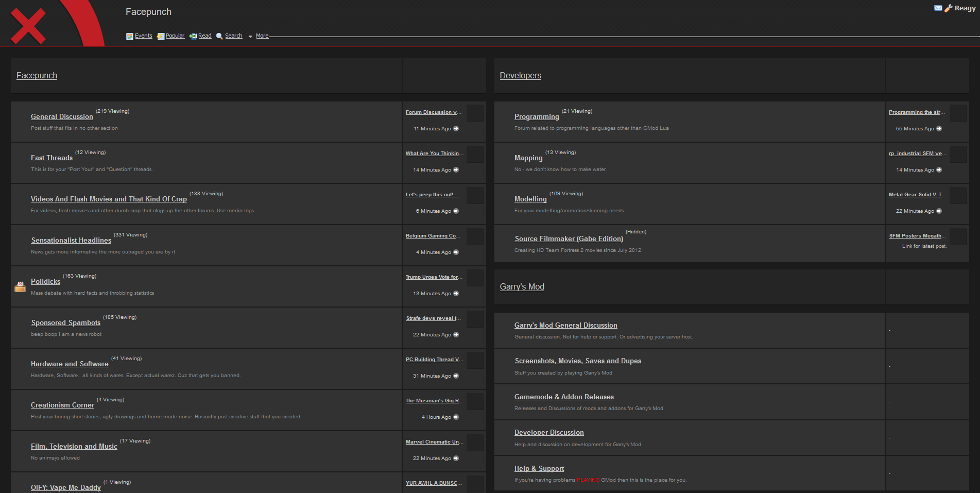
Task: Open the Polidicks forum link
Action: pyautogui.click(x=45, y=281)
